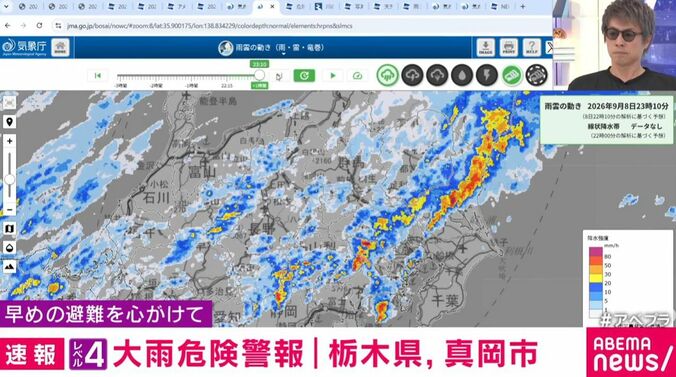Click the -1時間 mark on timeline
The height and width of the screenshot is (377, 676).
pyautogui.click(x=192, y=86)
